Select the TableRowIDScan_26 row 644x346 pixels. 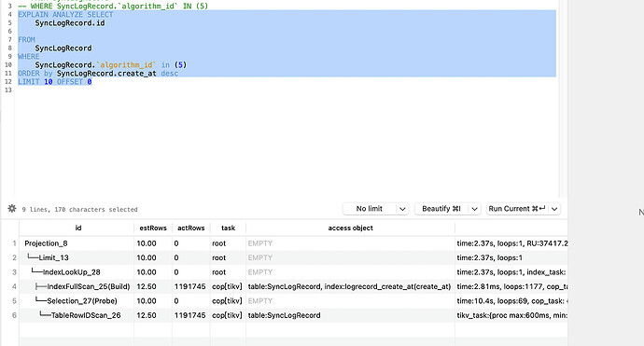294,315
